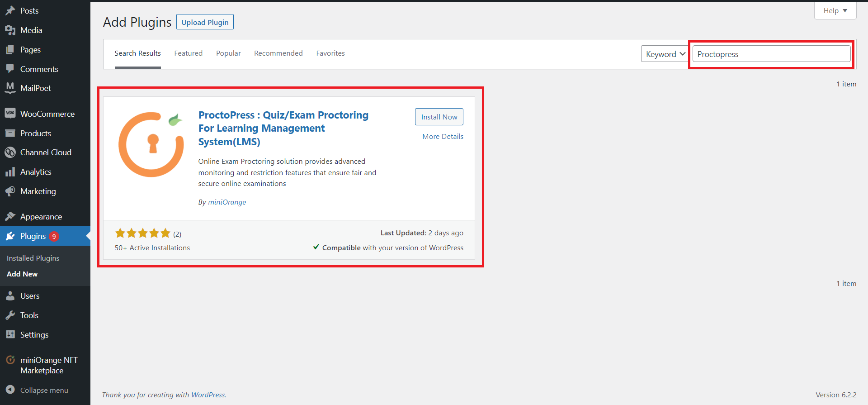Screen dimensions: 868x405
Task: Switch to the Popular plugins tab
Action: click(228, 53)
